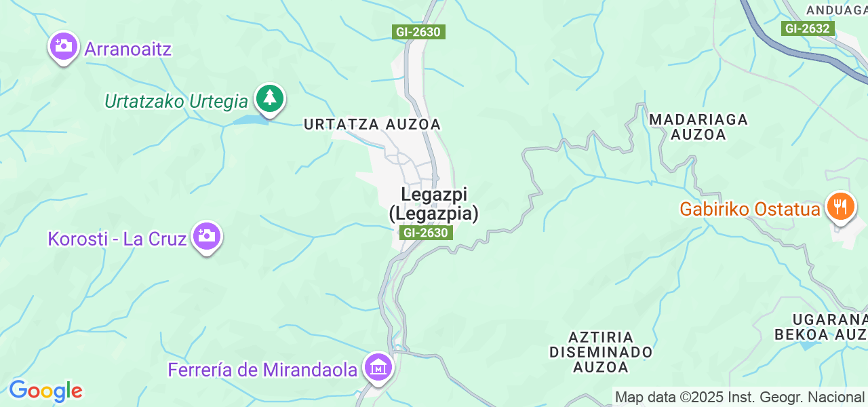868x407 pixels.
Task: Open the Korosti - La Cruz camera marker
Action: click(x=207, y=237)
